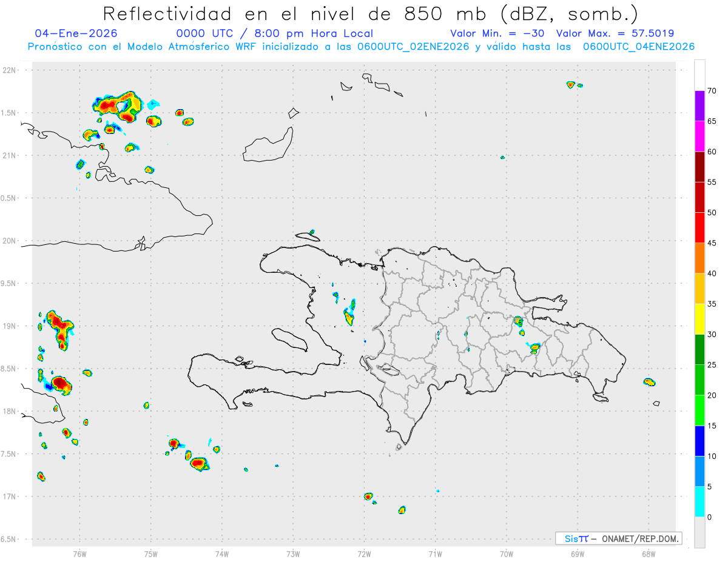Click the "Sis - ONAMET/REP.DOM." credit box
Viewport: 728px width, 562px height.
pos(619,538)
